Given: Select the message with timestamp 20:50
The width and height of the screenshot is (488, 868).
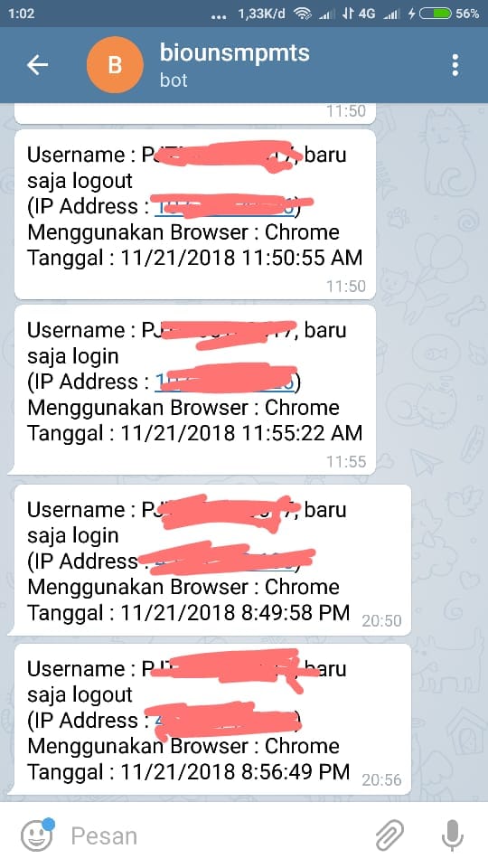Looking at the screenshot, I should point(212,561).
